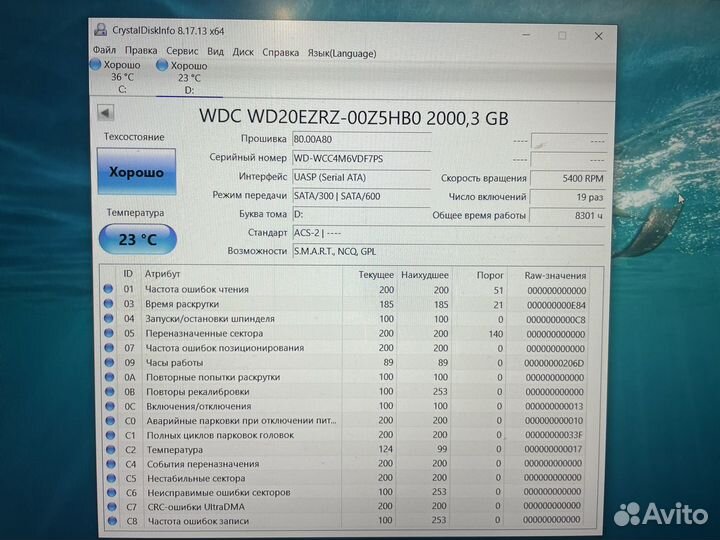720x540 pixels.
Task: Click the Raw-значения column header
Action: pyautogui.click(x=555, y=276)
